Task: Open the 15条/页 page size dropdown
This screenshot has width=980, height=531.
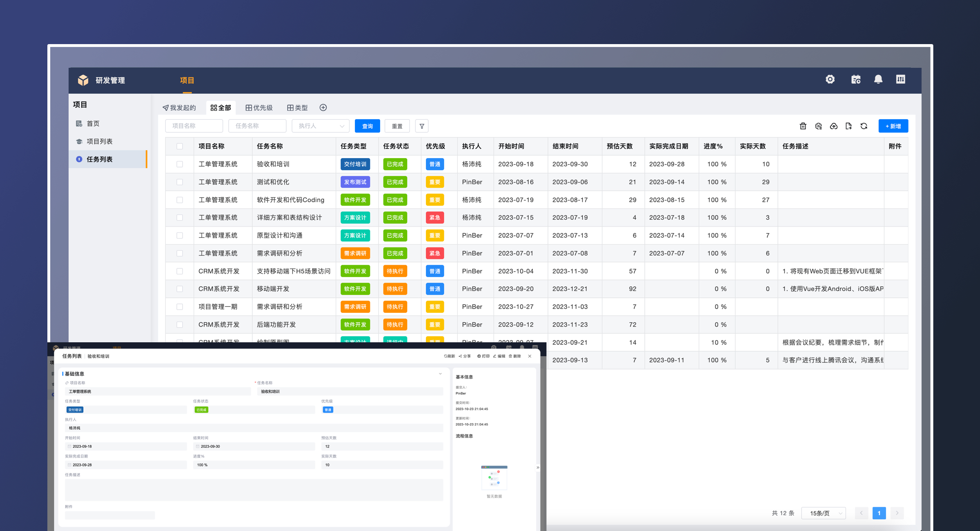Action: coord(823,513)
